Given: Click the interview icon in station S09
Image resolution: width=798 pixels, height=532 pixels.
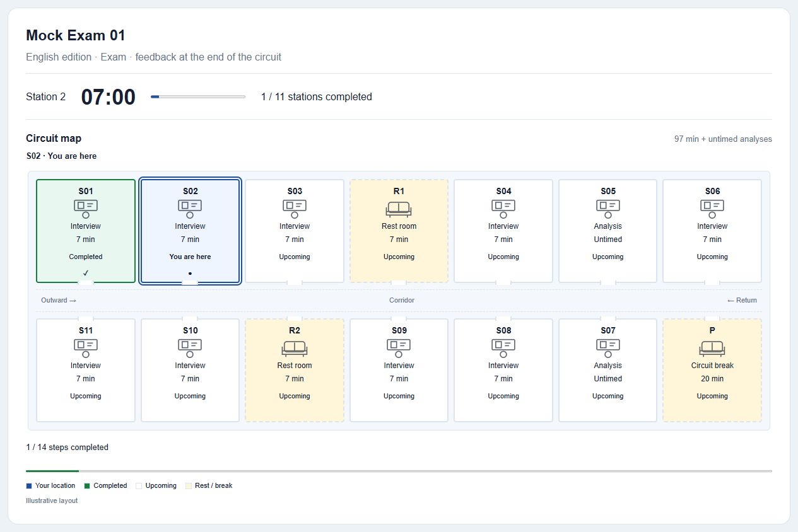Looking at the screenshot, I should pos(399,348).
